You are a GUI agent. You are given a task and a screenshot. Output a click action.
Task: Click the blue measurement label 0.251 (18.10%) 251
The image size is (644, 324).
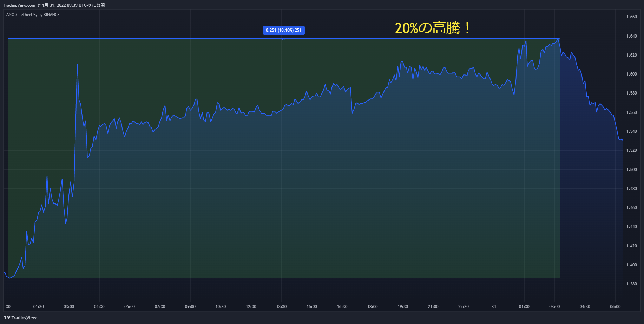click(284, 30)
